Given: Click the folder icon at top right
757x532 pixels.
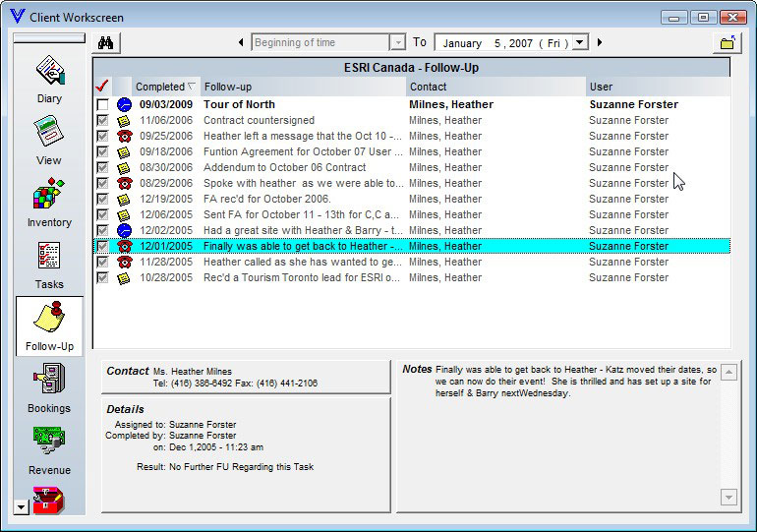Looking at the screenshot, I should point(726,43).
